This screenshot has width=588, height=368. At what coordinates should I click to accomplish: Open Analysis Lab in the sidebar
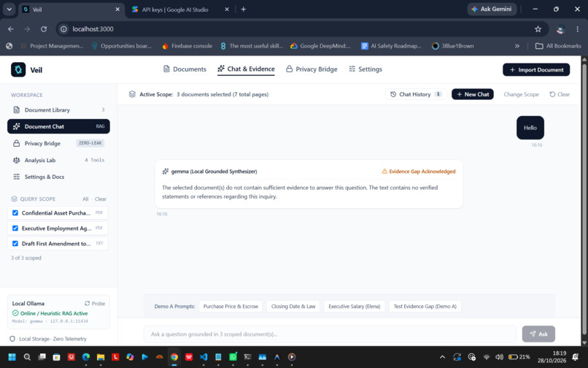pyautogui.click(x=58, y=160)
